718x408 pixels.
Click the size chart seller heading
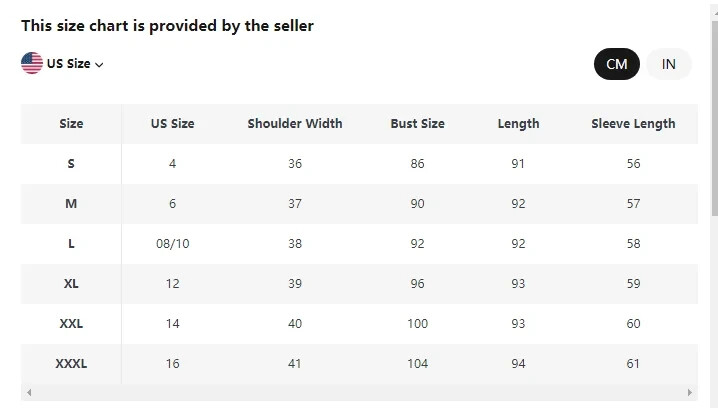[167, 26]
